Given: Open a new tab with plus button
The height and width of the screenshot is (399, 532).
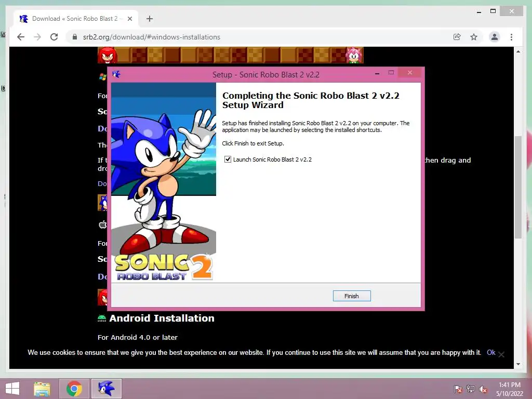Looking at the screenshot, I should [x=150, y=19].
